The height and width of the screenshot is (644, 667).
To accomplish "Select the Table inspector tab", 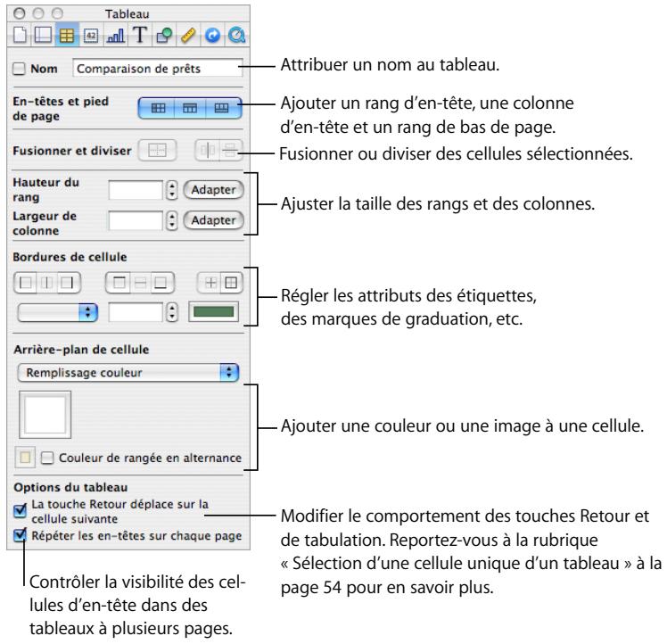I will tap(66, 35).
